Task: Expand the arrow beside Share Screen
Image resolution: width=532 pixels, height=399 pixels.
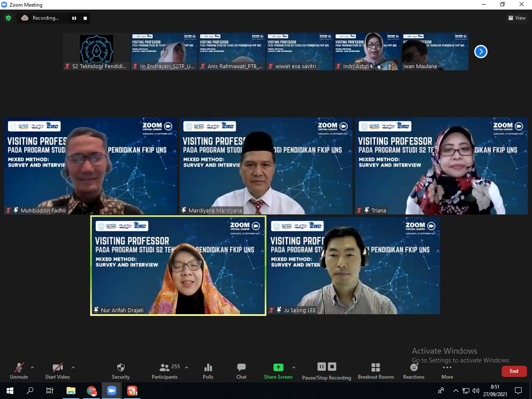Action: click(294, 367)
